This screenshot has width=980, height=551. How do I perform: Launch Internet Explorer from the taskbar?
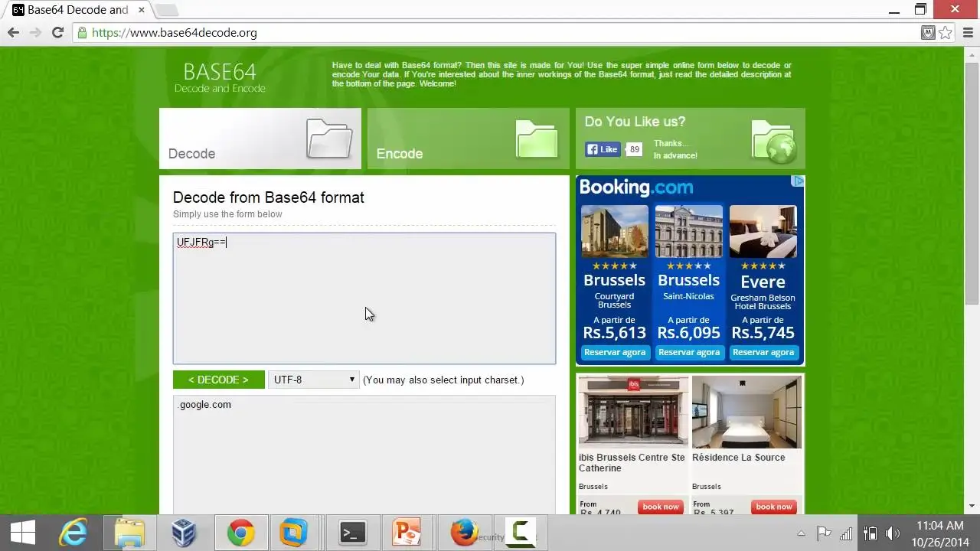[73, 533]
